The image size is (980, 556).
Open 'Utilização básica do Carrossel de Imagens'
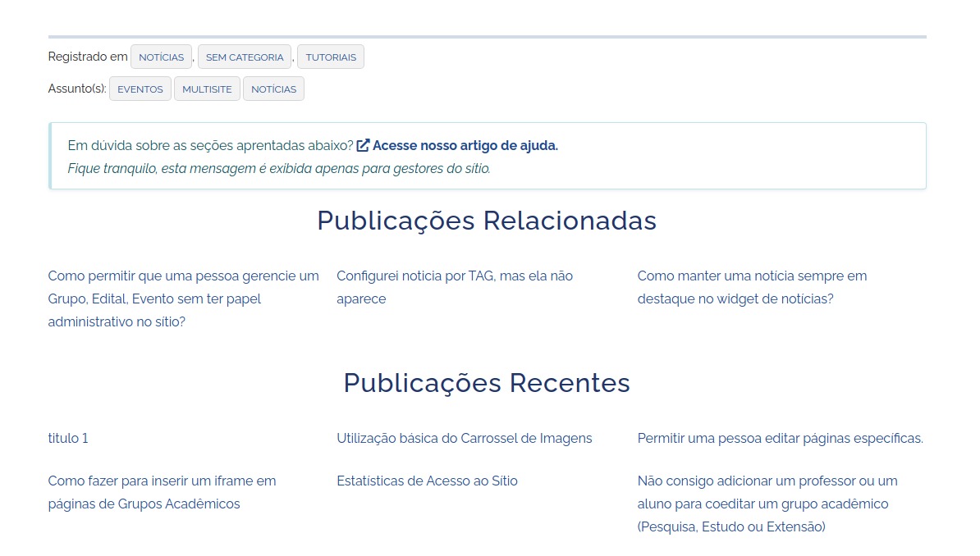[x=464, y=438]
